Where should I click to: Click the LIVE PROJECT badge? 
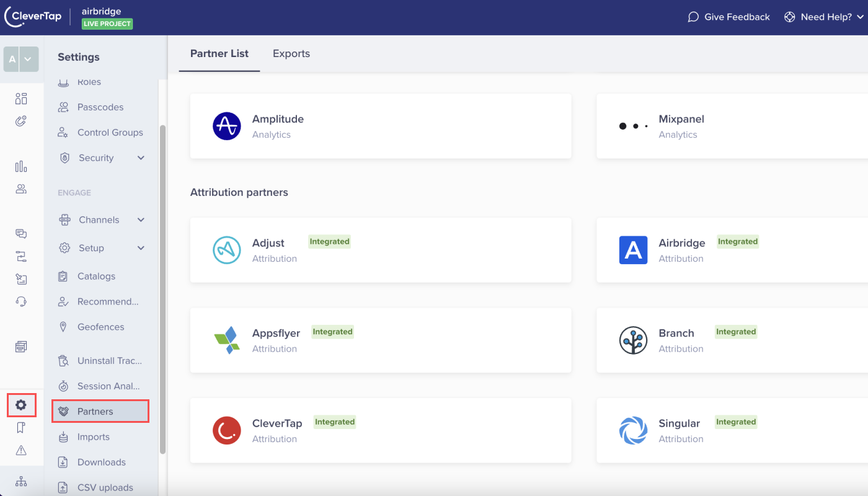click(107, 24)
